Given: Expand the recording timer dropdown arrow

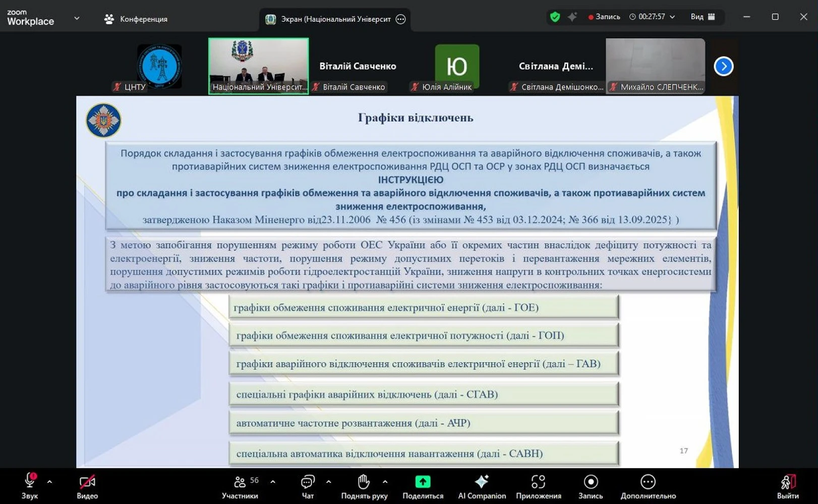Looking at the screenshot, I should click(672, 17).
